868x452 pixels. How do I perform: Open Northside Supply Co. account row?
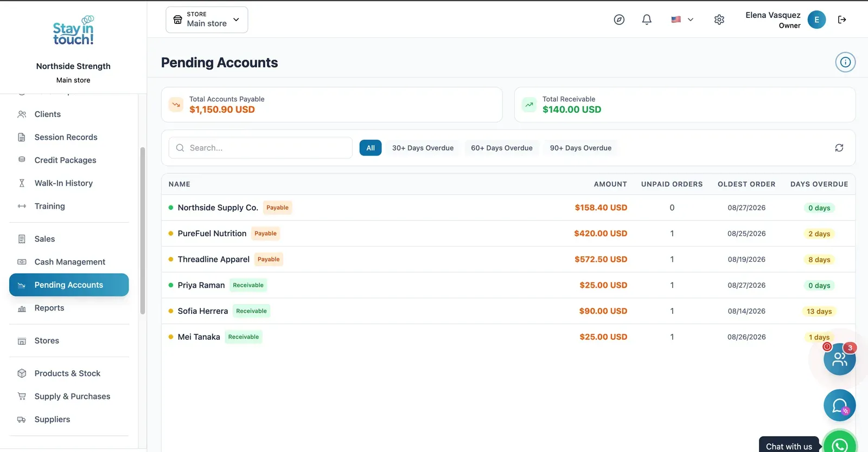[508, 208]
